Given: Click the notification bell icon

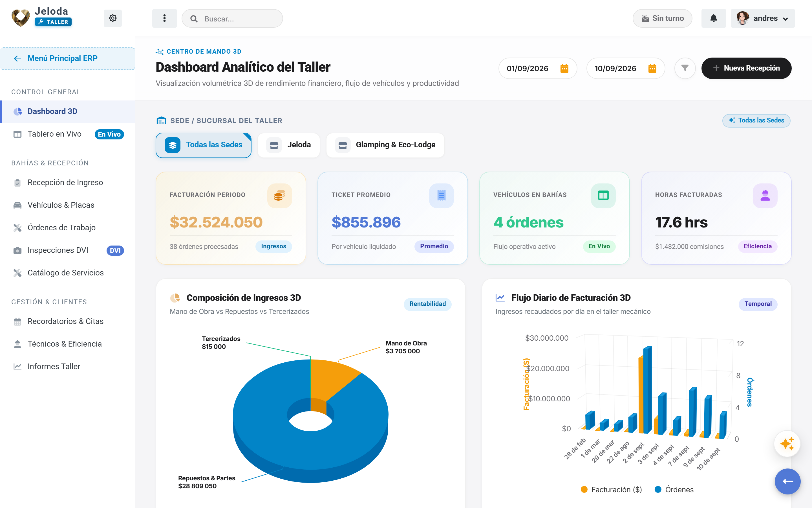Looking at the screenshot, I should pyautogui.click(x=714, y=18).
